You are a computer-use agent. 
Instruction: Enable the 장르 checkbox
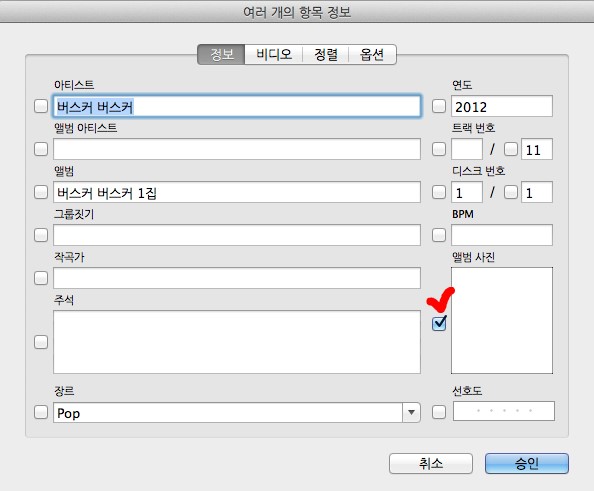tap(41, 412)
